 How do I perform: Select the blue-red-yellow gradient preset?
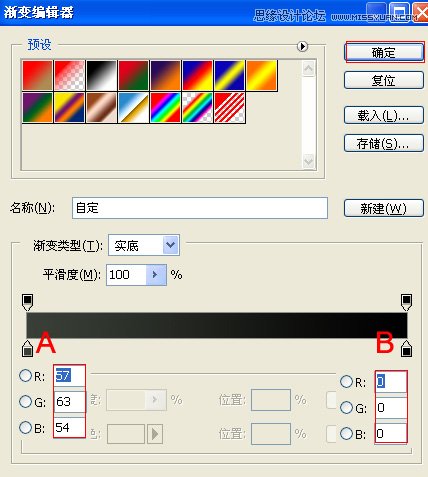(198, 75)
